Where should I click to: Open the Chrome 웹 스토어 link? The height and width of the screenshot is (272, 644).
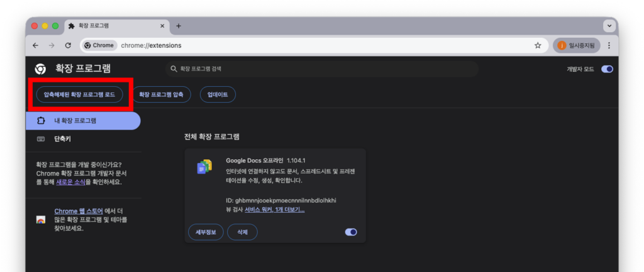[78, 211]
